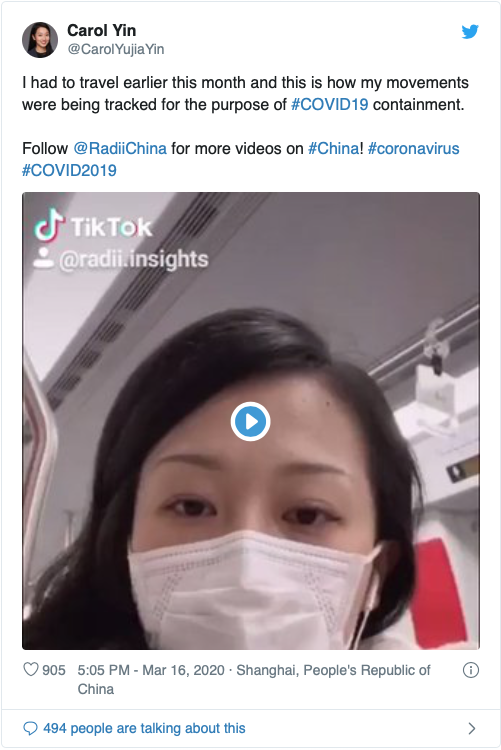Click the @radii.insights user watermark

tap(121, 259)
